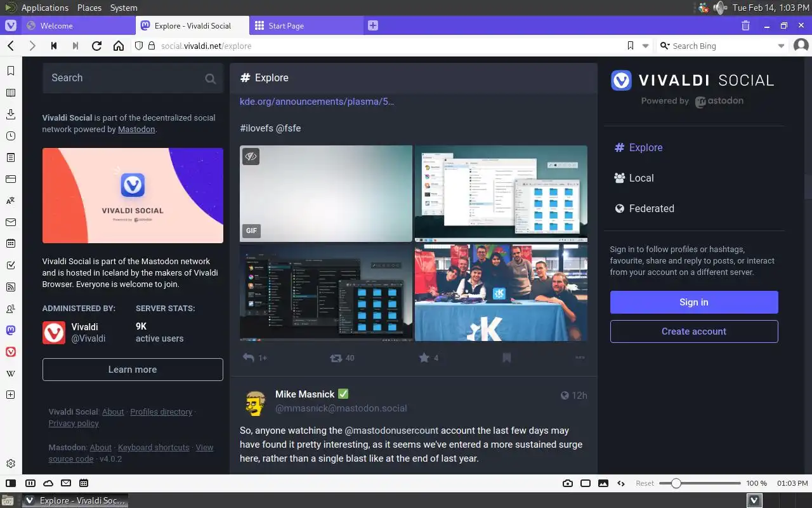Go to the home page

(118, 46)
